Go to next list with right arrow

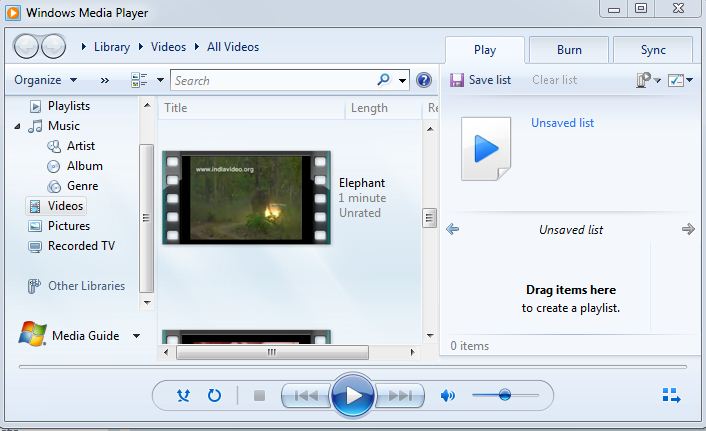point(688,229)
